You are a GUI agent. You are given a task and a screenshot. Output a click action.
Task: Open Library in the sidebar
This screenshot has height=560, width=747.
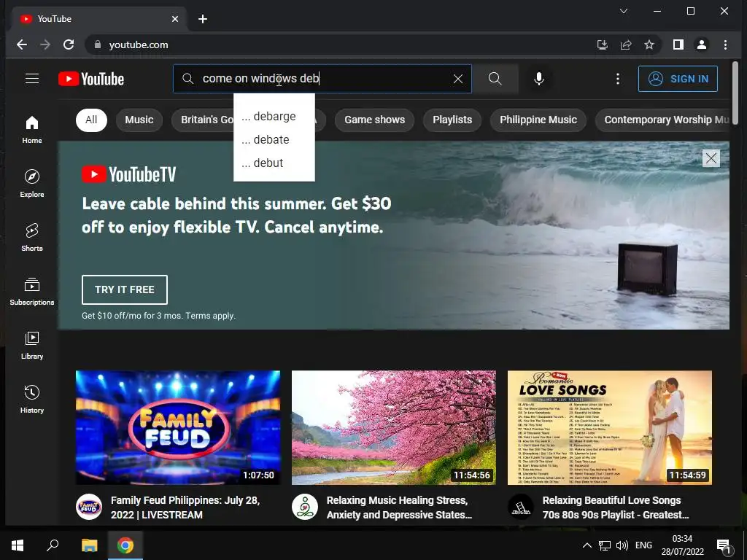(32, 345)
